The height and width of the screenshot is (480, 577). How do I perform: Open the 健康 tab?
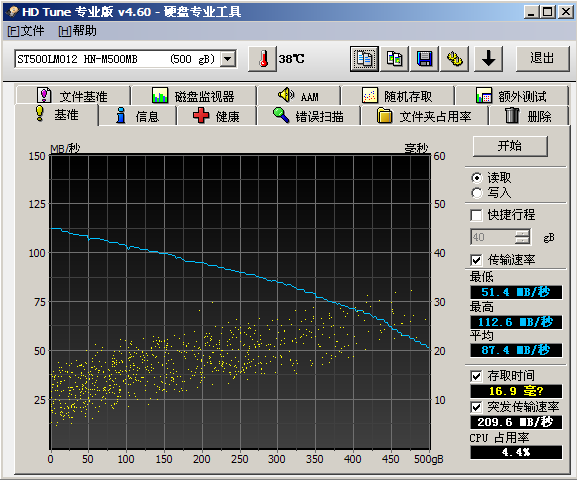216,116
